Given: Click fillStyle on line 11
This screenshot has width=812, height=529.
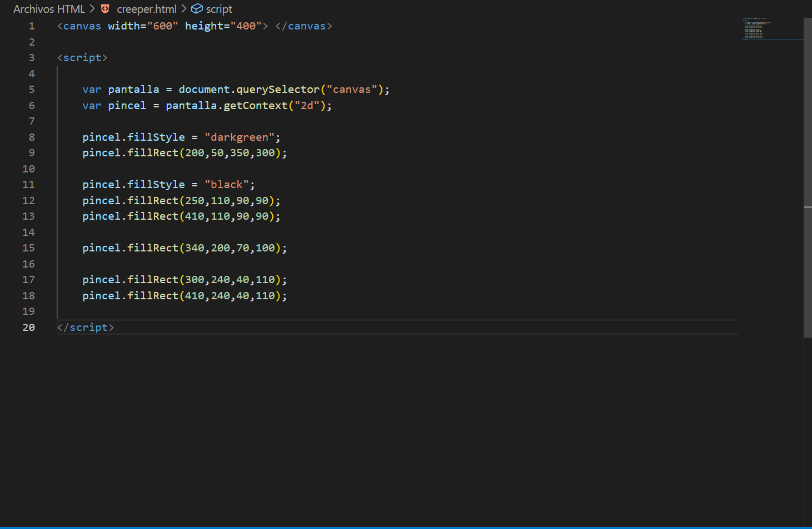Looking at the screenshot, I should coord(156,185).
